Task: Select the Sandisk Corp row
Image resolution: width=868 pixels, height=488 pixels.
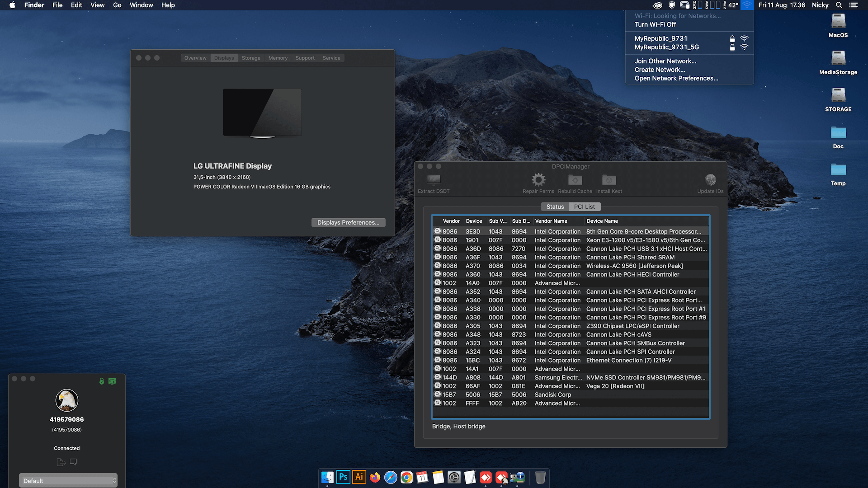Action: [571, 394]
